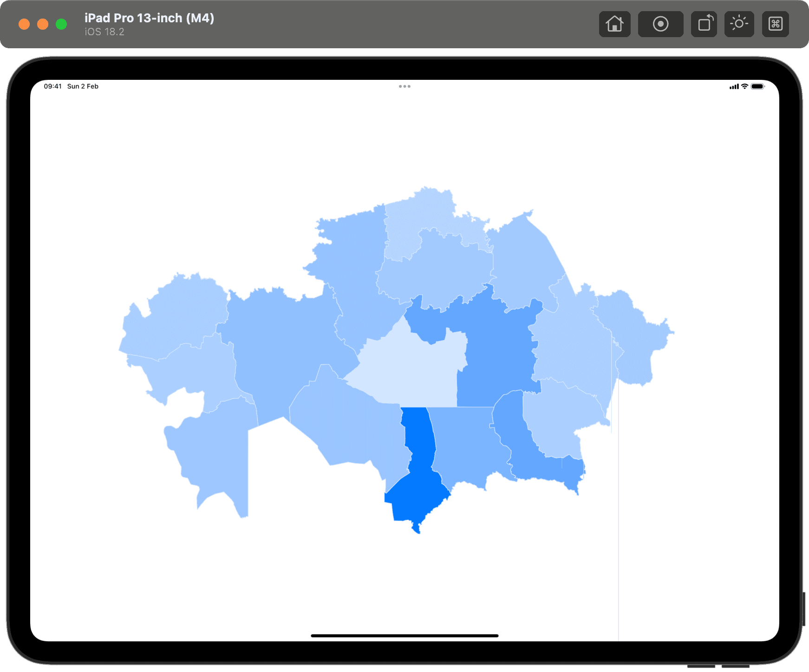
Task: Click the green zoom window button
Action: pos(61,24)
